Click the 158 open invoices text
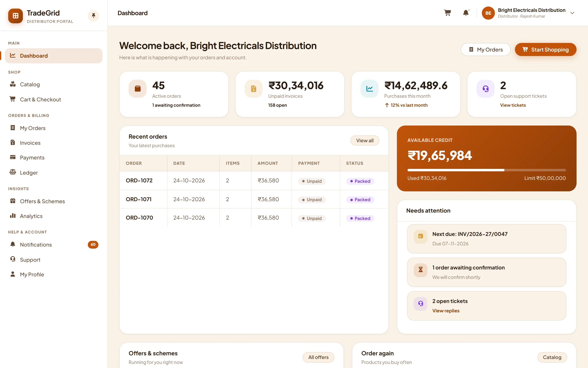This screenshot has width=588, height=368. pos(277,105)
